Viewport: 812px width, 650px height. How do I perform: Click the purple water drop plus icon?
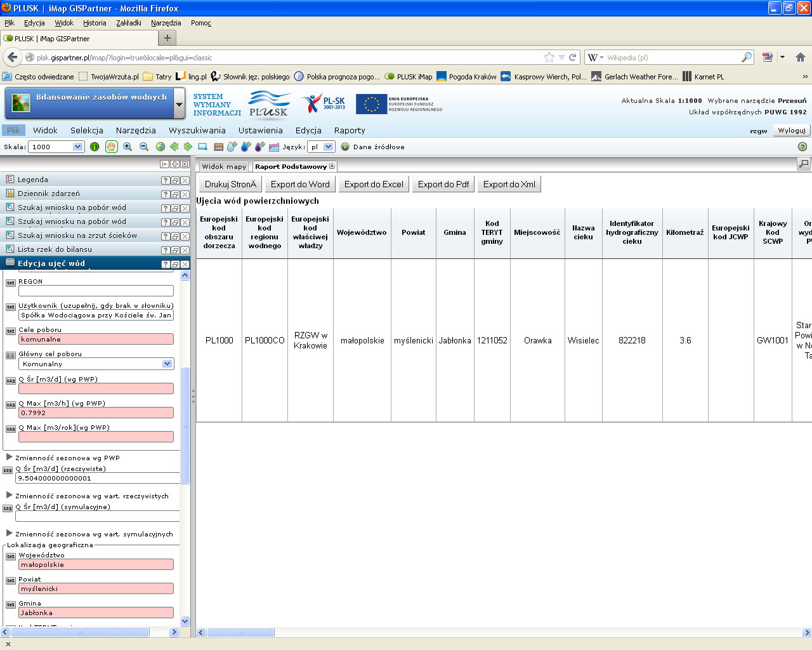click(x=259, y=147)
